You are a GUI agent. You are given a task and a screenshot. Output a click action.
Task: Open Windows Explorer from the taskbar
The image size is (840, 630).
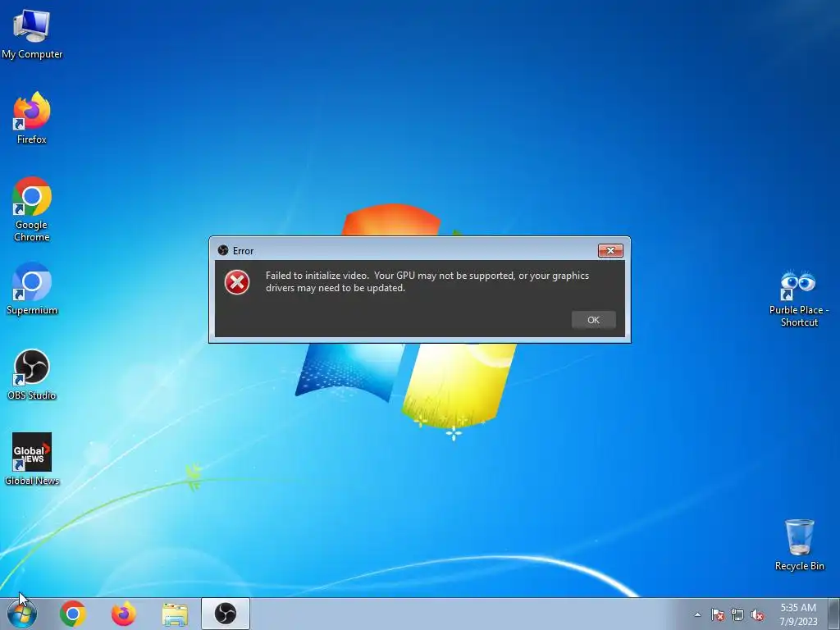[x=175, y=614]
